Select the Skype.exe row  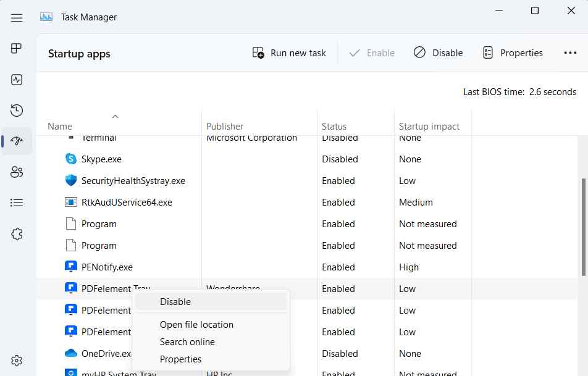click(x=306, y=159)
